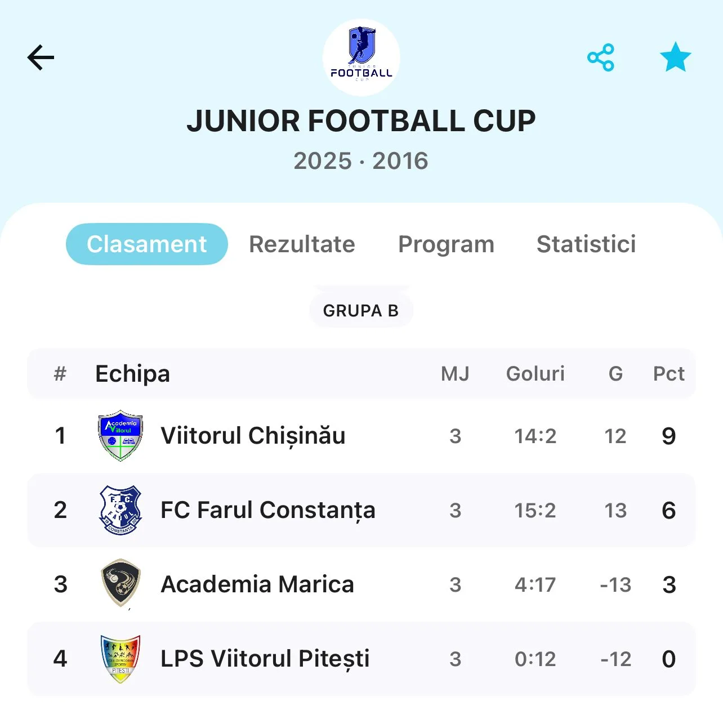Tap the 2025 · 2016 season subtitle

361,161
